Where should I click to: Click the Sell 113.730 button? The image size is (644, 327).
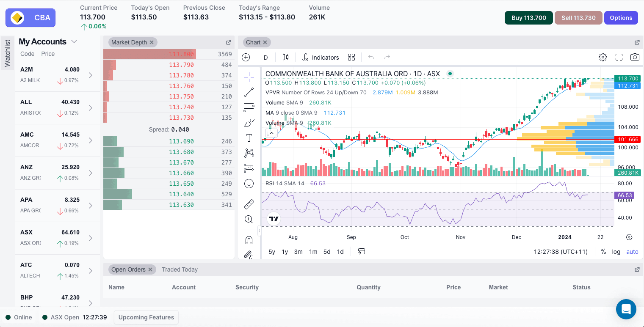(x=578, y=18)
